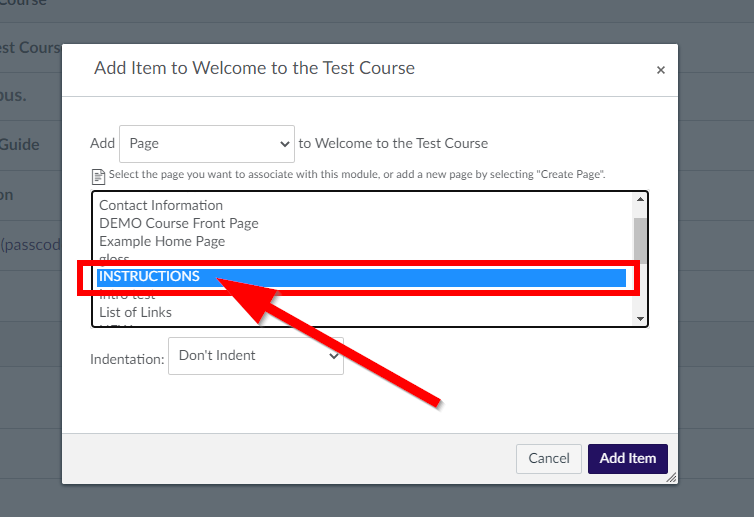Image resolution: width=754 pixels, height=517 pixels.
Task: Click the page list scroll up arrow
Action: (x=640, y=199)
